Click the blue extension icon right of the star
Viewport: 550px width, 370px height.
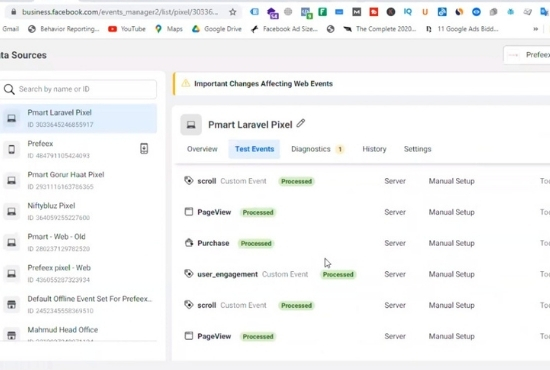point(255,12)
